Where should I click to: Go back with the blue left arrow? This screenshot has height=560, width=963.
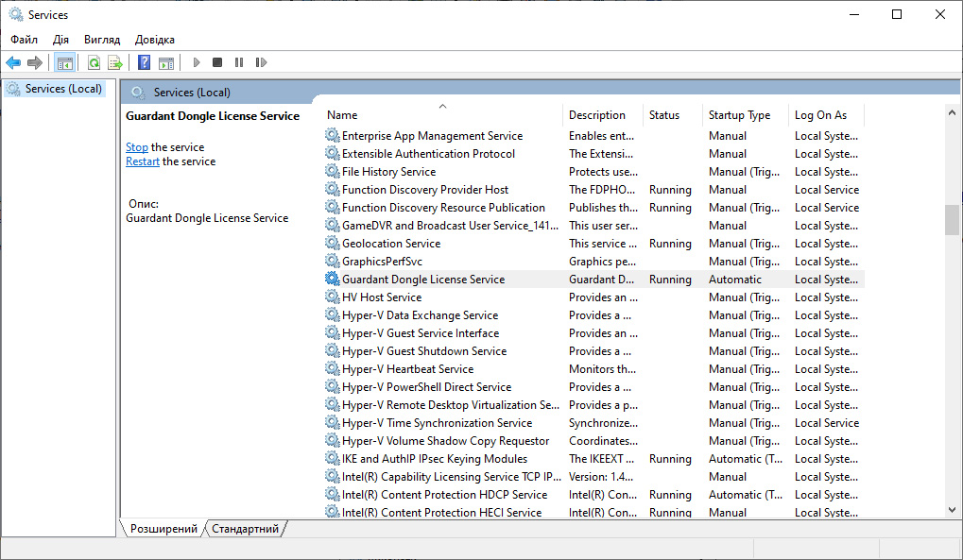pos(13,62)
